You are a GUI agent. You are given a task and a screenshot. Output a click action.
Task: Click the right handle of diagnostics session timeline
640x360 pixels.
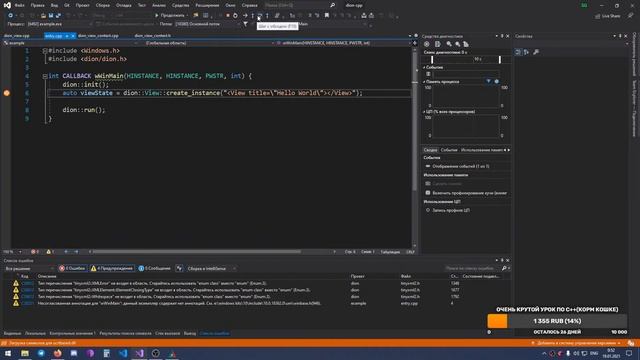pyautogui.click(x=500, y=60)
